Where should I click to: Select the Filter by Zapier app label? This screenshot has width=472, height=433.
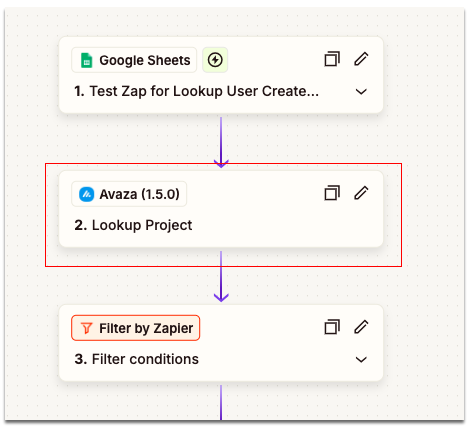pos(136,328)
